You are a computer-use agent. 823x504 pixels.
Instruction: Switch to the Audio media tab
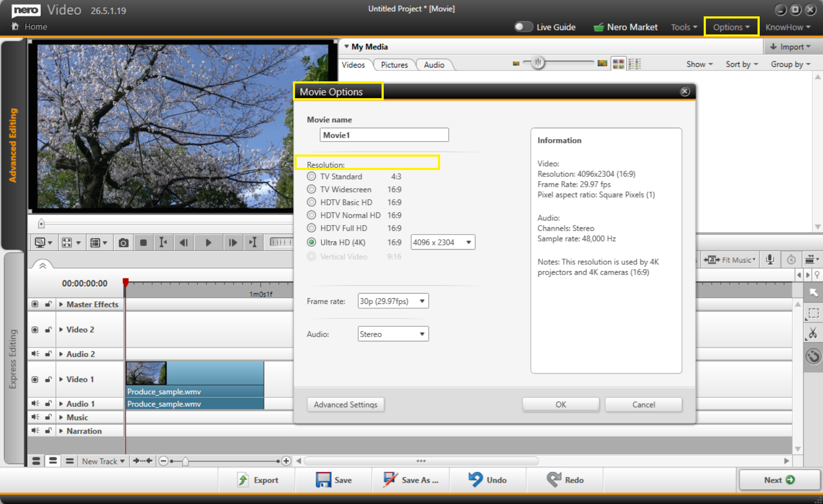click(434, 65)
